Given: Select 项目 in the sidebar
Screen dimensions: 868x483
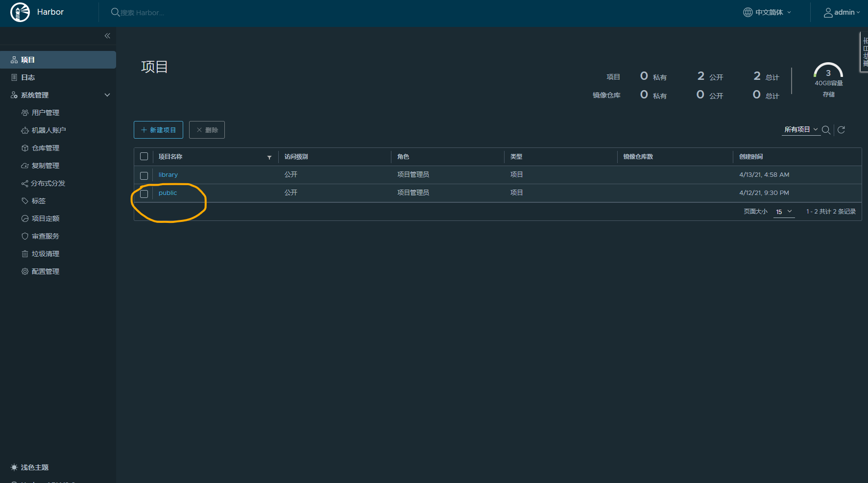Looking at the screenshot, I should click(x=58, y=60).
